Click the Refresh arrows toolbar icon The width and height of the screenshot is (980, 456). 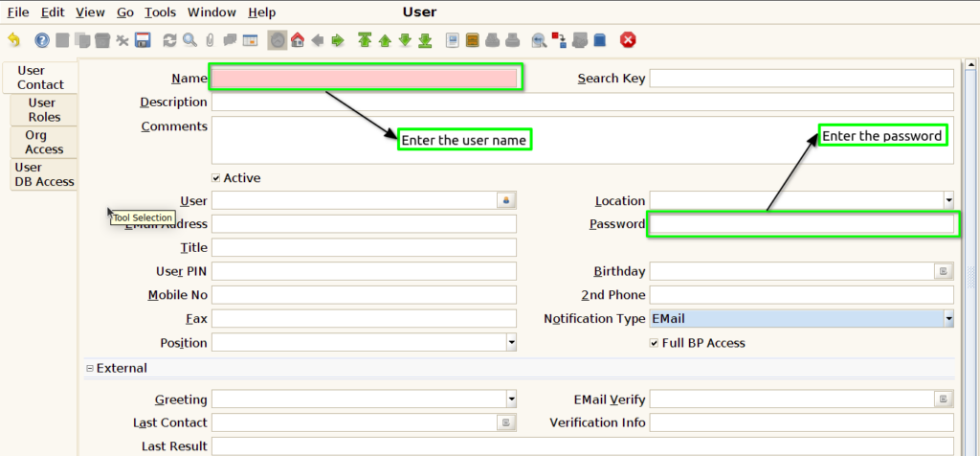tap(170, 40)
